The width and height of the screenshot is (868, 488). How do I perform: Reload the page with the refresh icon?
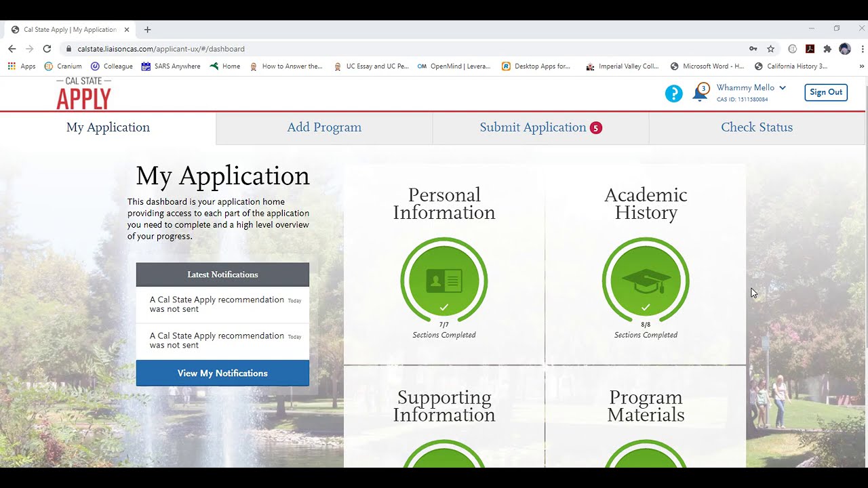coord(47,49)
